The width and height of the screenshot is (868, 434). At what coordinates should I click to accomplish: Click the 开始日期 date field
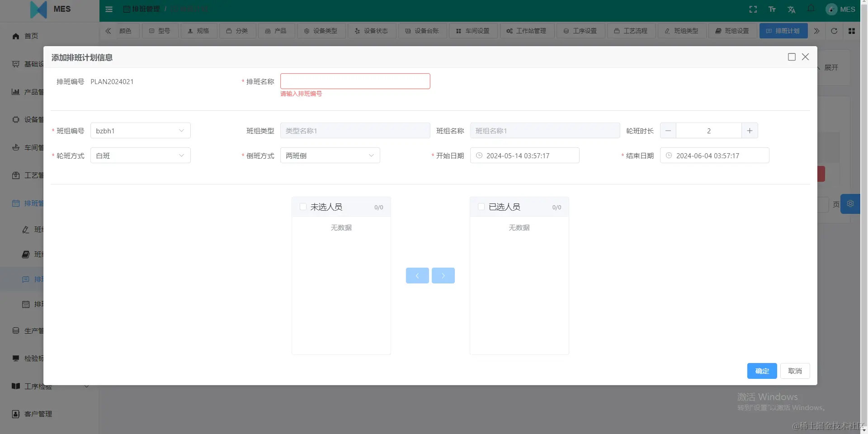coord(525,156)
